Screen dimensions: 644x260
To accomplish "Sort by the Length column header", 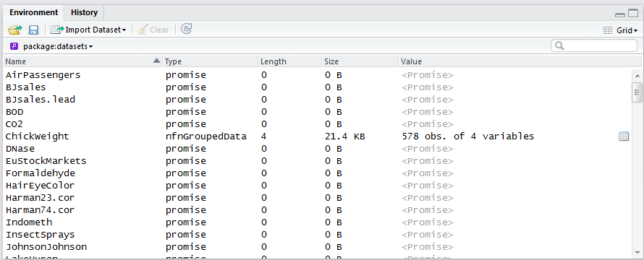I will tap(290, 61).
